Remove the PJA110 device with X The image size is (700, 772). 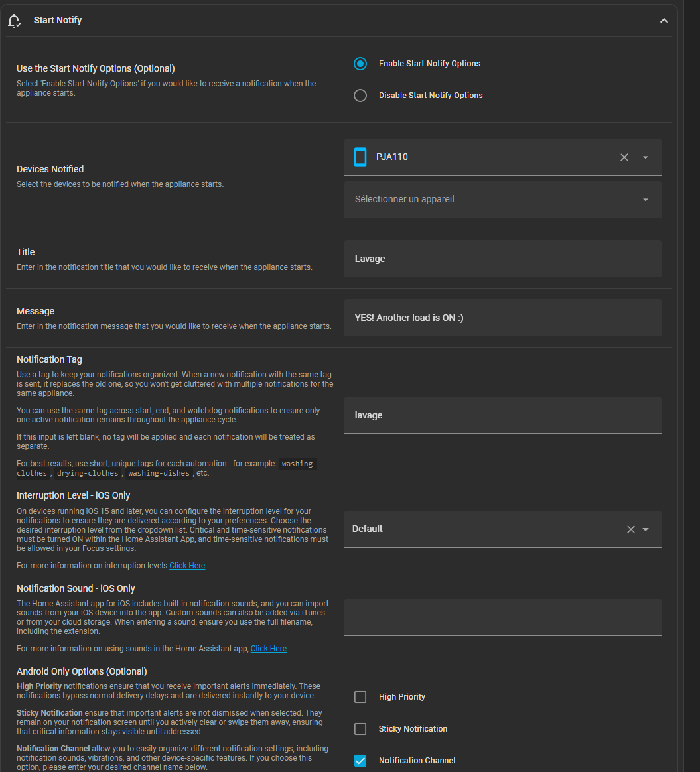(x=624, y=157)
